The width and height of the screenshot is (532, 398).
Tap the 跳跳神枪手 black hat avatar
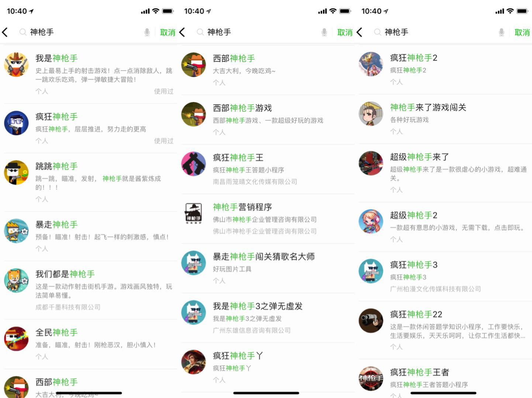[x=16, y=173]
